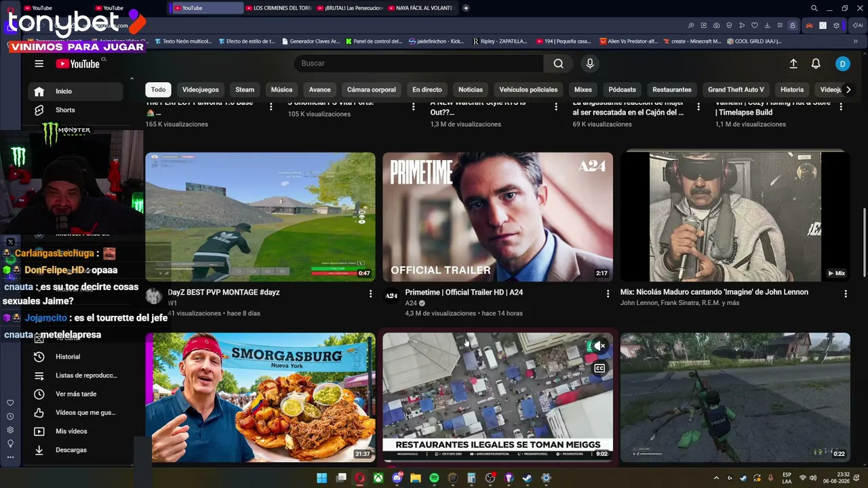The width and height of the screenshot is (868, 488).
Task: Open the YouTube create/upload button
Action: tap(793, 64)
